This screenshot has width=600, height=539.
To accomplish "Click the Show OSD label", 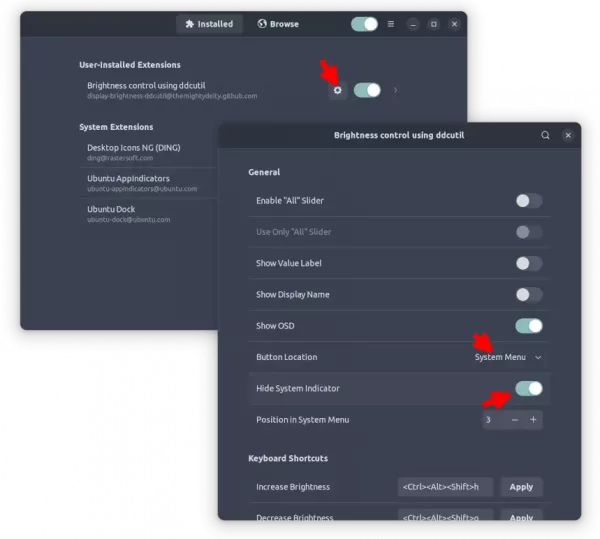I will click(275, 326).
